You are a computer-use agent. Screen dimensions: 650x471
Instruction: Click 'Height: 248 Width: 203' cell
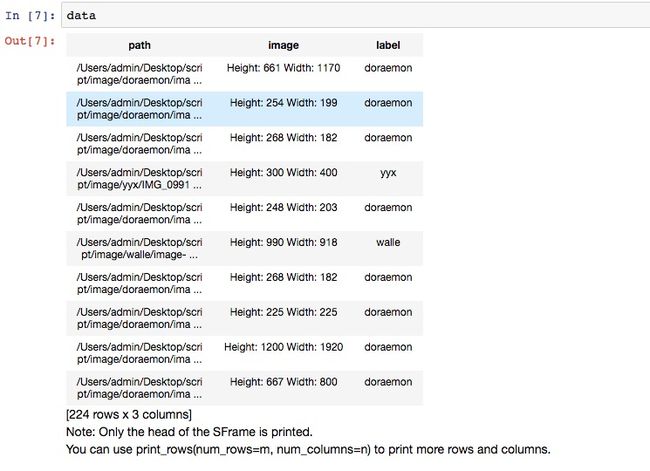pyautogui.click(x=284, y=207)
